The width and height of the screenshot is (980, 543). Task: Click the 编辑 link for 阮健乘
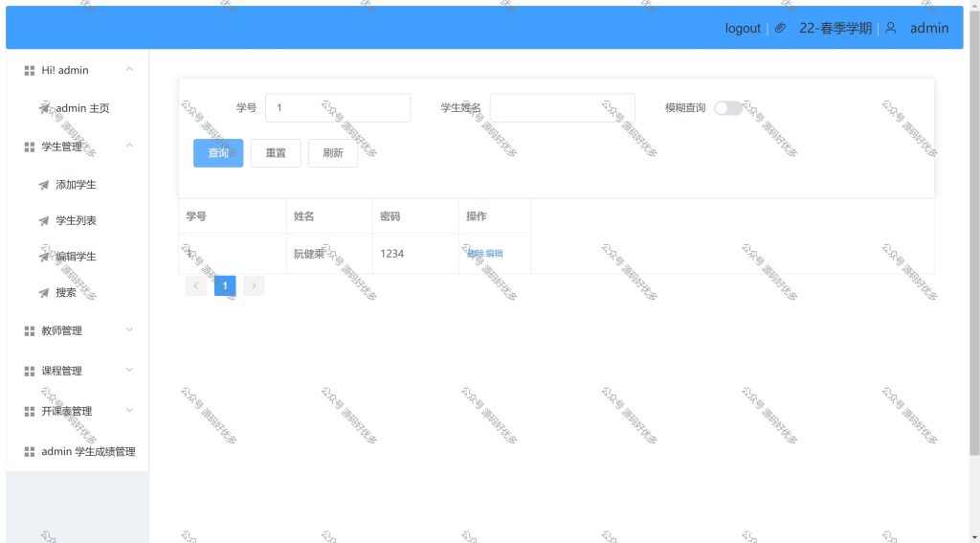pos(495,254)
